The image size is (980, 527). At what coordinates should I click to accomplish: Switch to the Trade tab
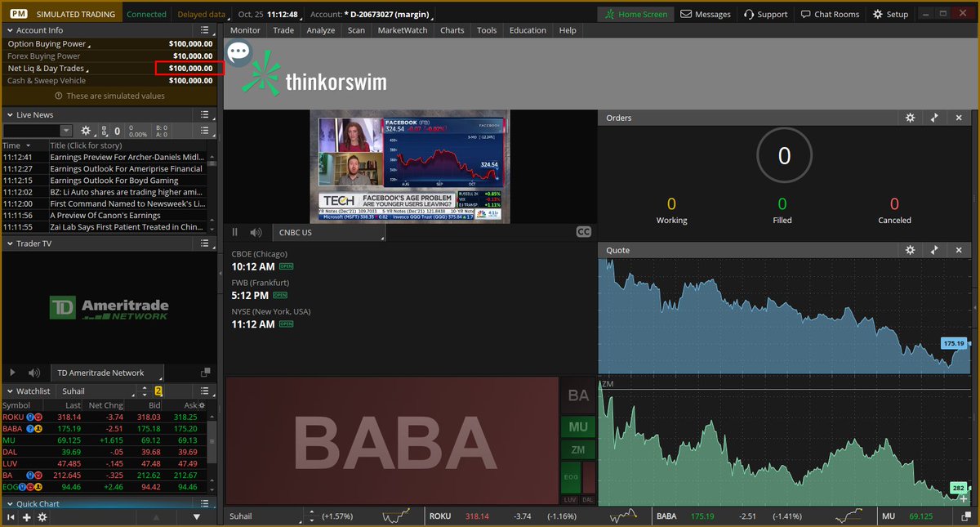tap(283, 30)
